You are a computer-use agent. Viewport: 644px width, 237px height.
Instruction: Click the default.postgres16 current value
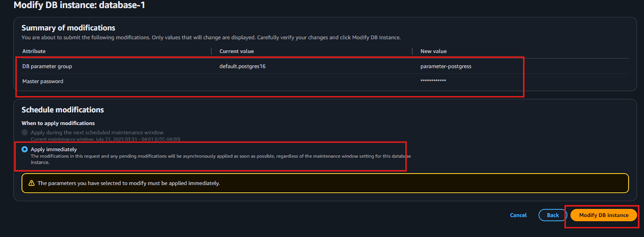[242, 66]
